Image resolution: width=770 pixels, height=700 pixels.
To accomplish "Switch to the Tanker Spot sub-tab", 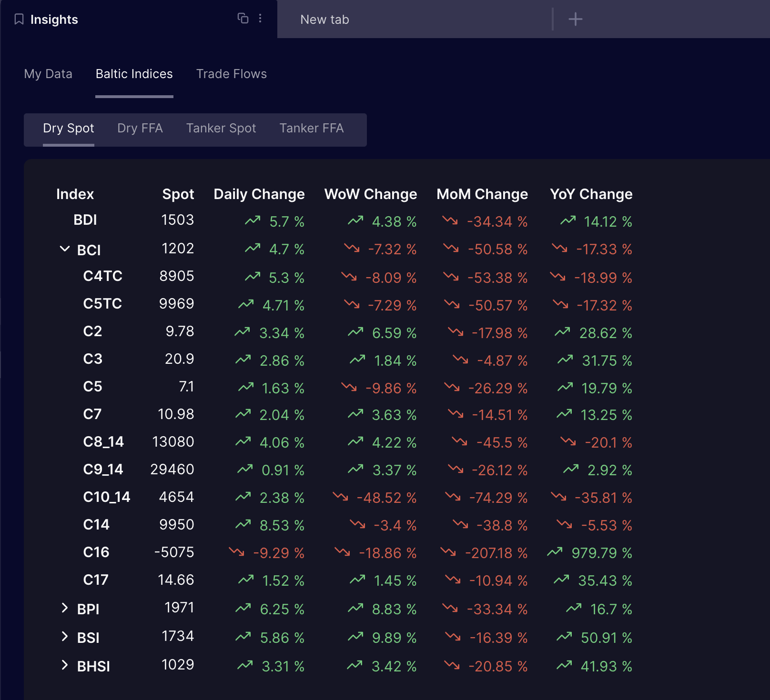I will pyautogui.click(x=221, y=128).
